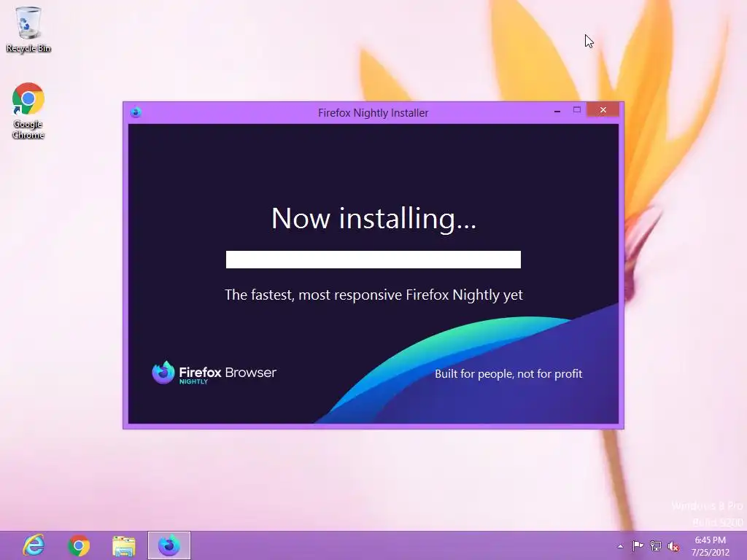Launch Internet Explorer from the taskbar
This screenshot has height=560, width=747.
click(34, 545)
